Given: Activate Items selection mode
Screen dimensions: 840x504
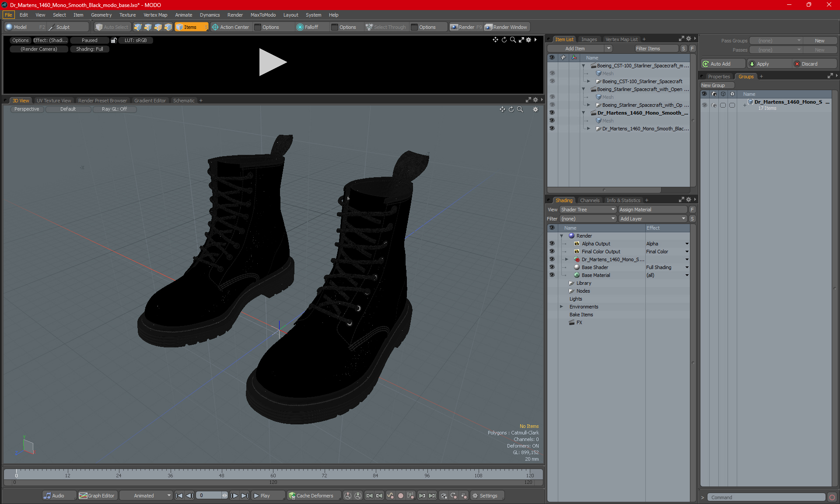Looking at the screenshot, I should pos(191,27).
